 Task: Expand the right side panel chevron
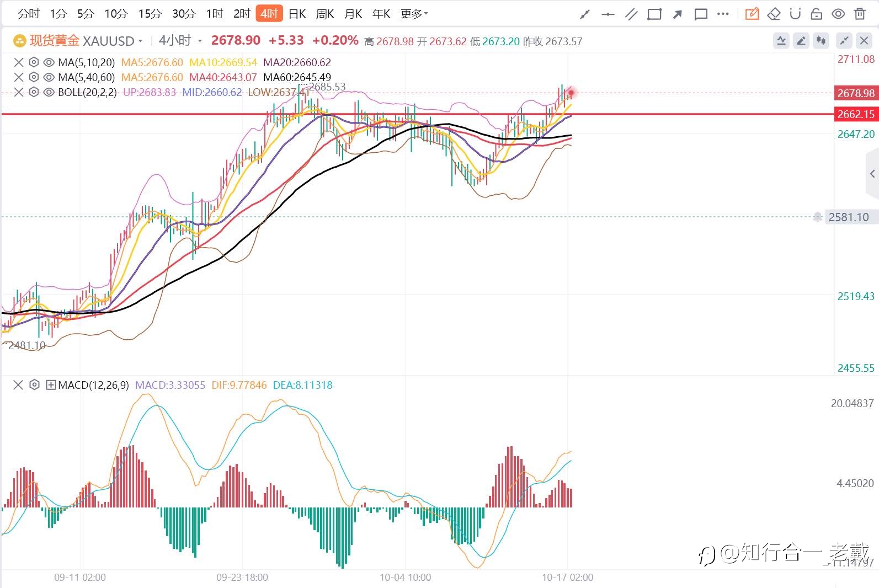coord(872,174)
